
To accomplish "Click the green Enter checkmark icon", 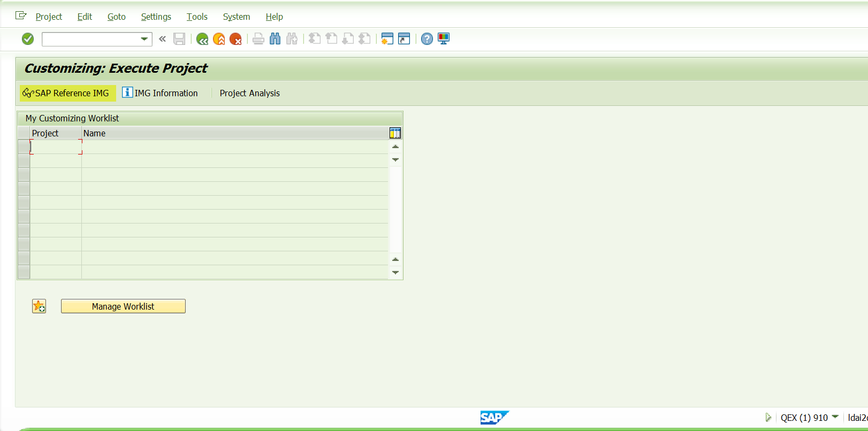I will [x=28, y=39].
